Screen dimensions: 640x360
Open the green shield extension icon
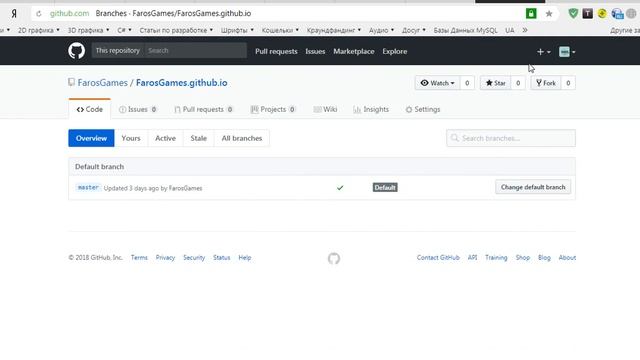point(573,13)
